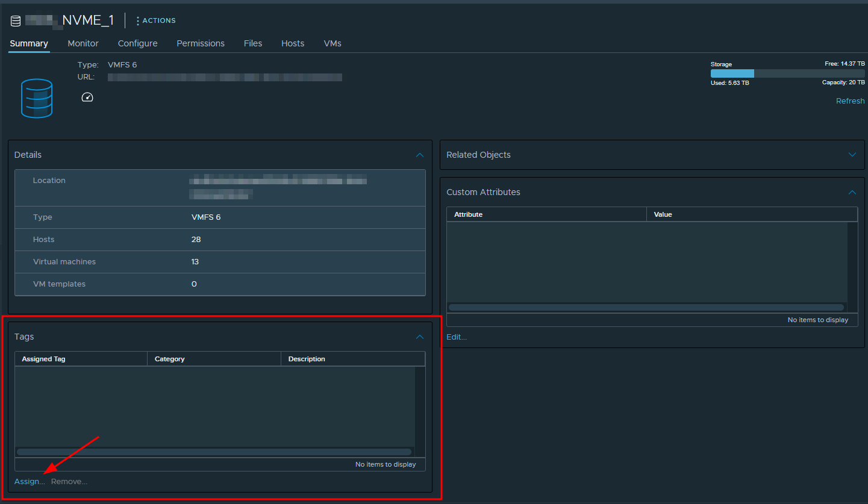This screenshot has width=868, height=504.
Task: Open the Configure tab
Action: point(138,43)
